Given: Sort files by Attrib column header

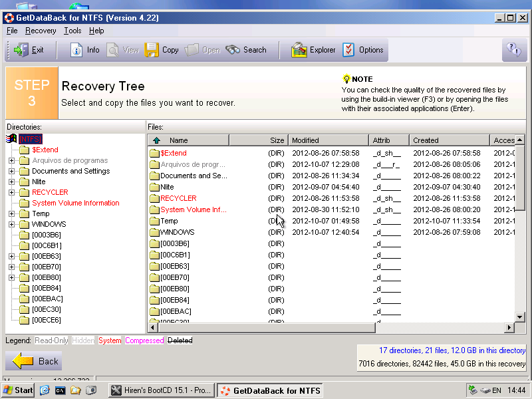Looking at the screenshot, I should (389, 140).
